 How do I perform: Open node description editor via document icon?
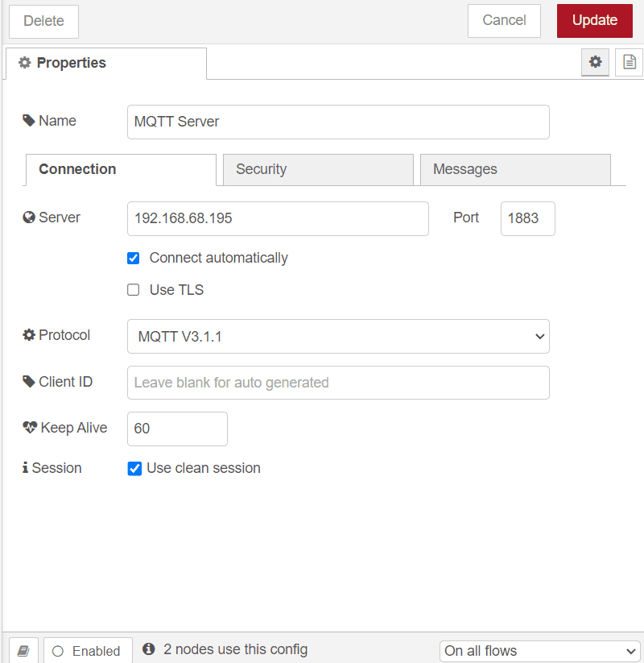point(631,62)
